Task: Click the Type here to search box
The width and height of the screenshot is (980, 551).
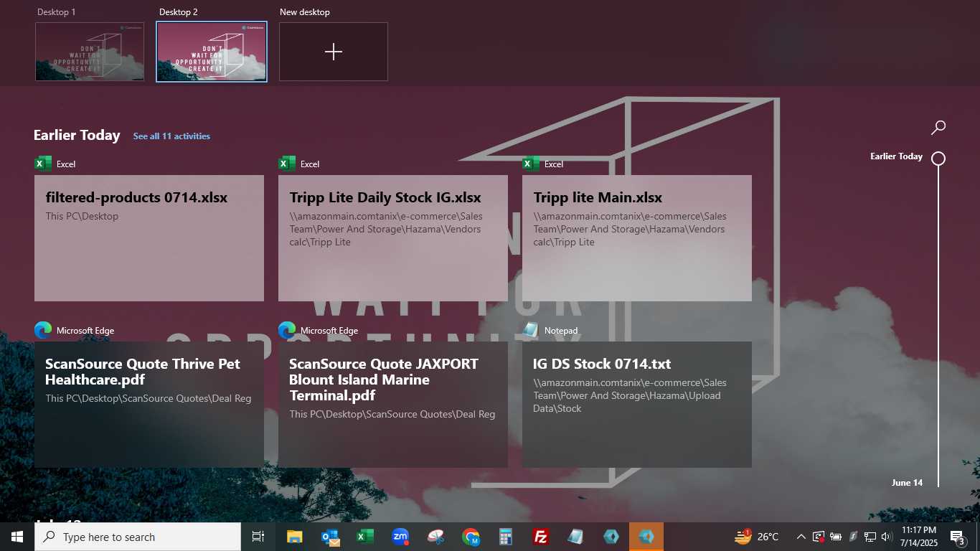Action: click(x=138, y=537)
